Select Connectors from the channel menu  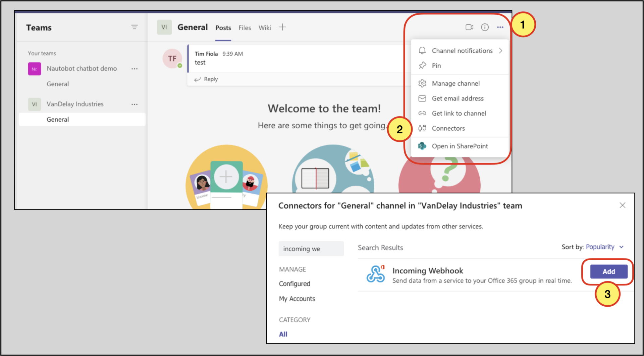448,128
